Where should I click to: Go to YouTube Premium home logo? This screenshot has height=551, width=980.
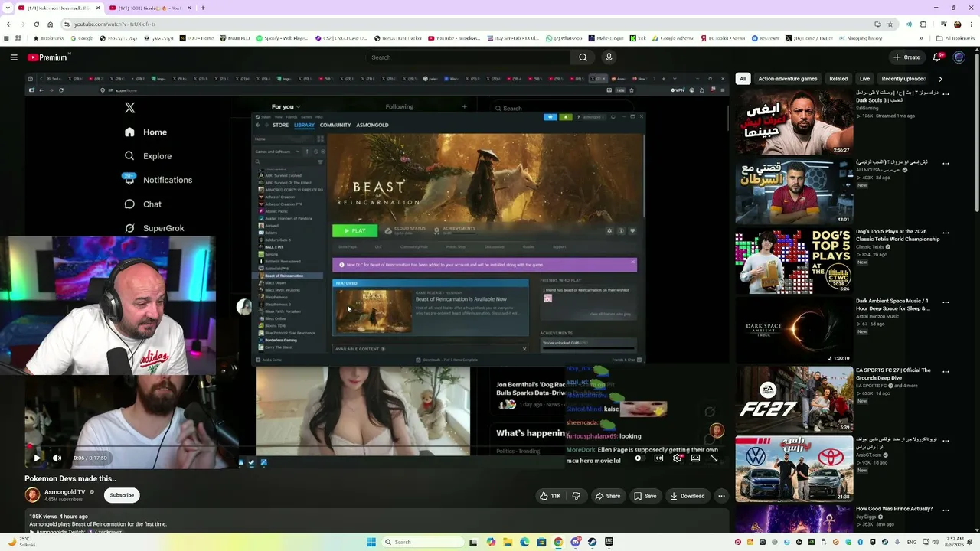click(x=48, y=57)
